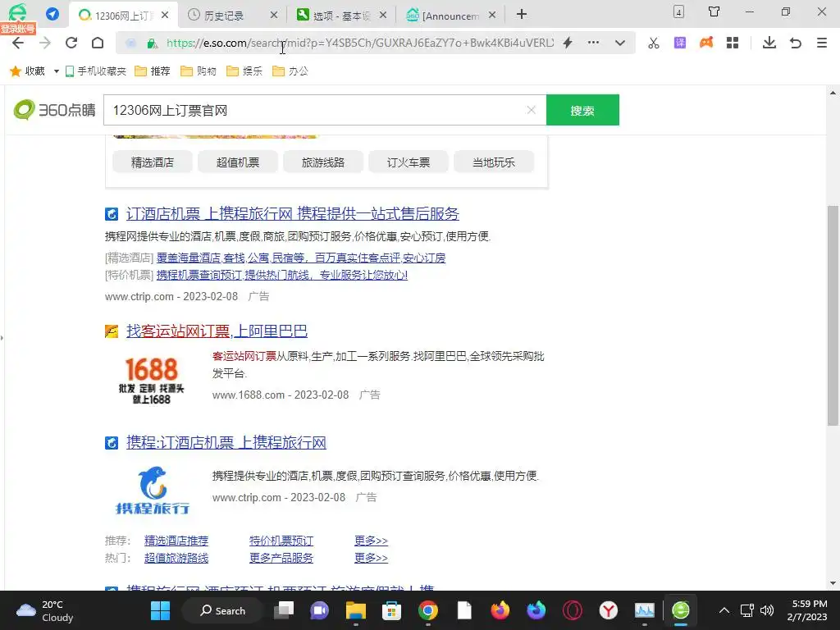Click the 登录账号 login badge
This screenshot has width=840, height=630.
(x=18, y=29)
